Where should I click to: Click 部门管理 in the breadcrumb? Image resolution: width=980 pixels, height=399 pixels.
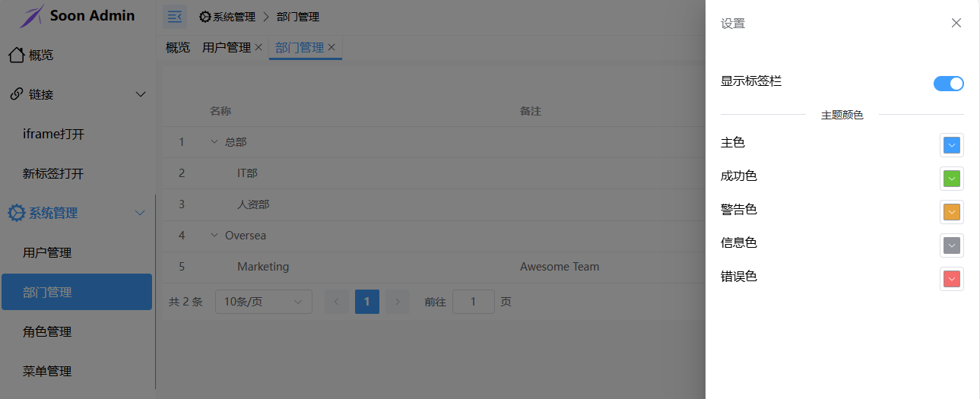(298, 17)
